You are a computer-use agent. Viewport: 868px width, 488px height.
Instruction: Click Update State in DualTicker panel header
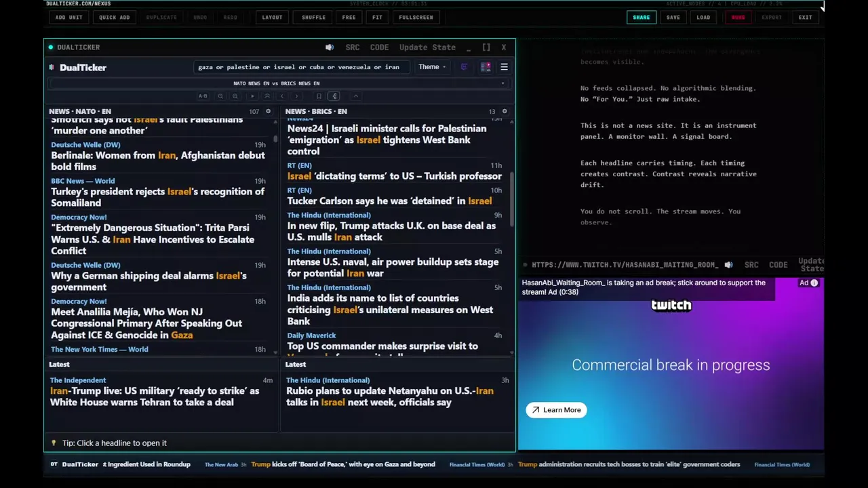(x=427, y=47)
